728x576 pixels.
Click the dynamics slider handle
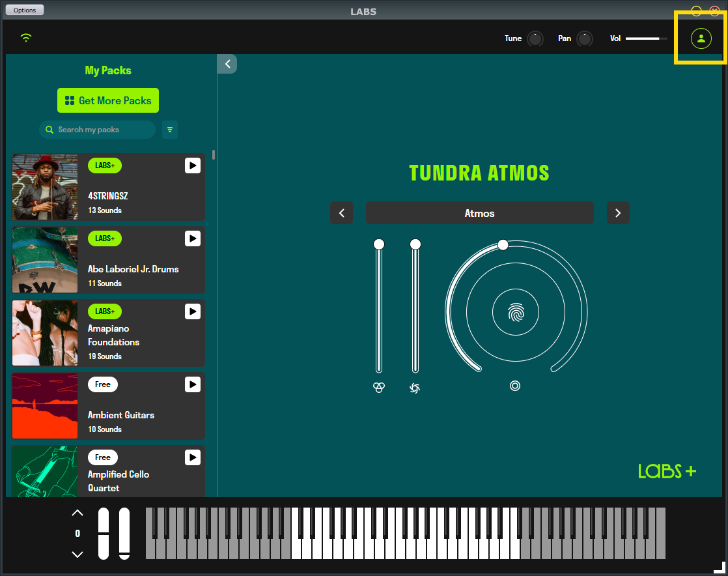415,244
